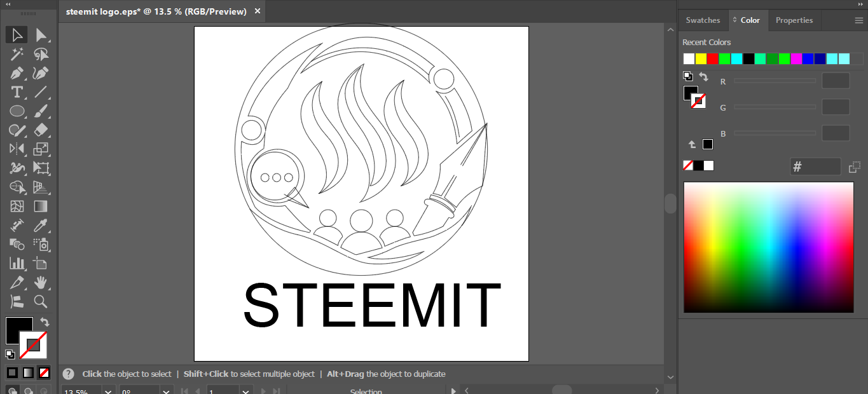The image size is (868, 394).
Task: Toggle None mode button under fill box
Action: click(x=44, y=373)
